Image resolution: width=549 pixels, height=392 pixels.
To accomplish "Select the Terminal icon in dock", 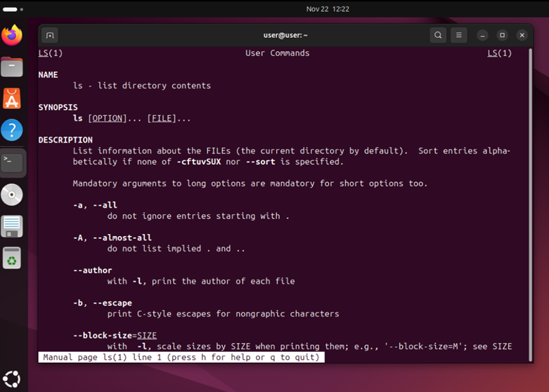I will (12, 162).
